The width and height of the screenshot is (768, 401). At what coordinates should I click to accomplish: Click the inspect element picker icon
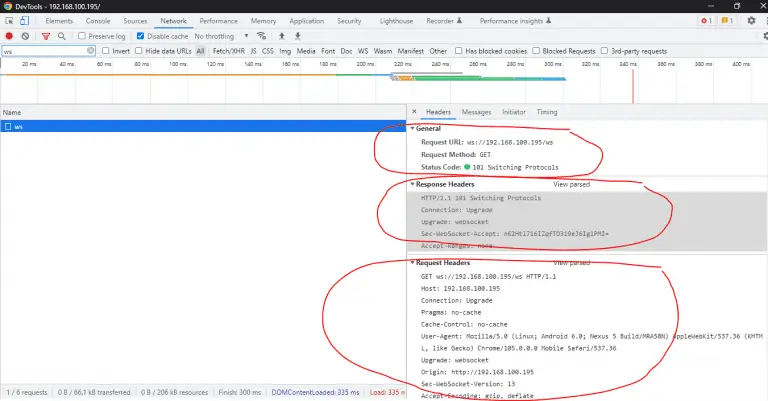[x=9, y=21]
